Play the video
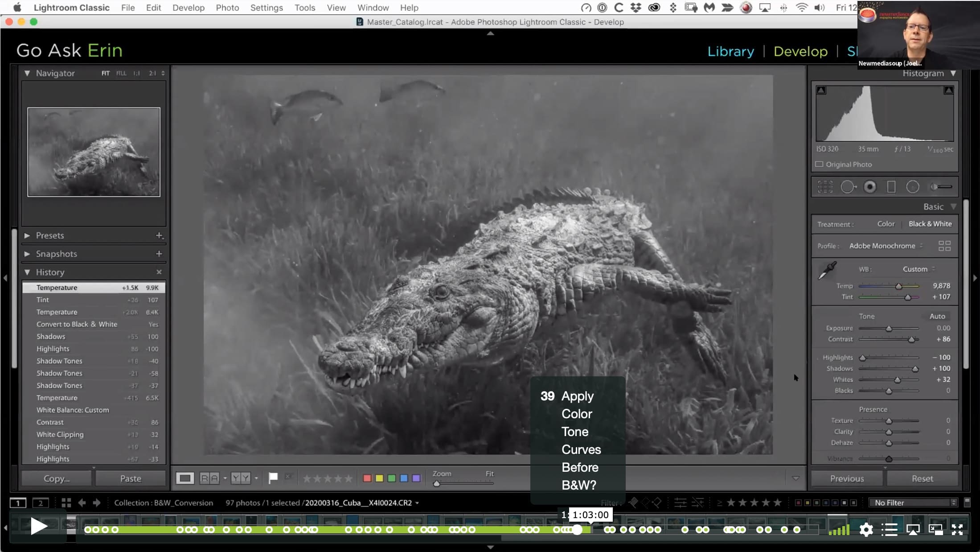Viewport: 980px width, 552px height. point(39,527)
